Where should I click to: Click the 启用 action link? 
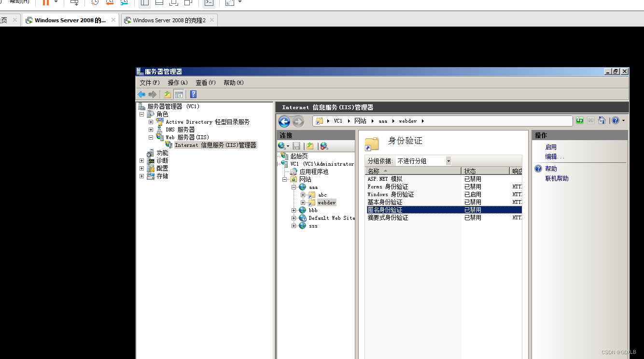point(551,147)
